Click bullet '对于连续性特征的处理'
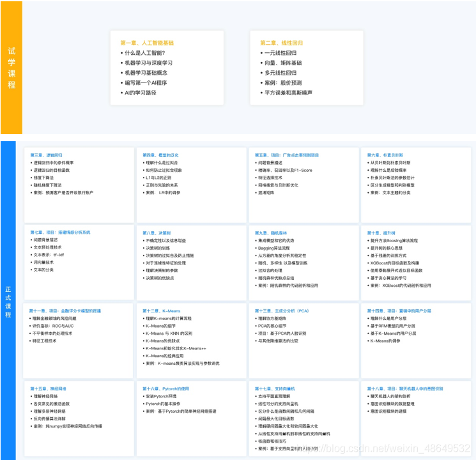 tap(165, 263)
